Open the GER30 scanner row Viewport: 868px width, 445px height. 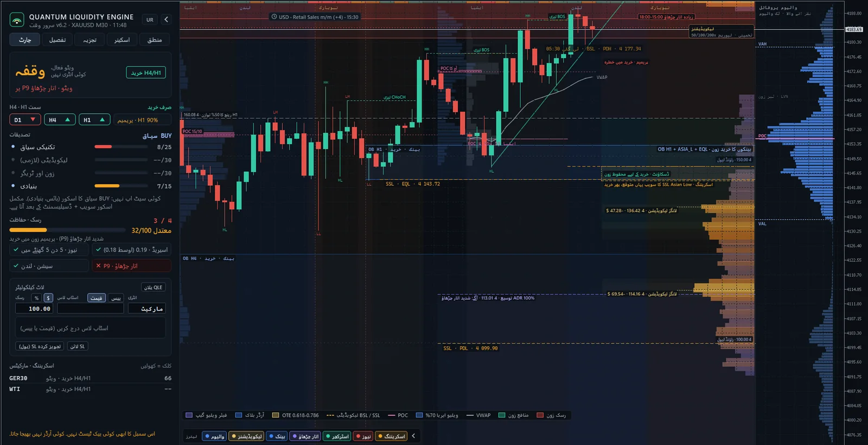(90, 378)
